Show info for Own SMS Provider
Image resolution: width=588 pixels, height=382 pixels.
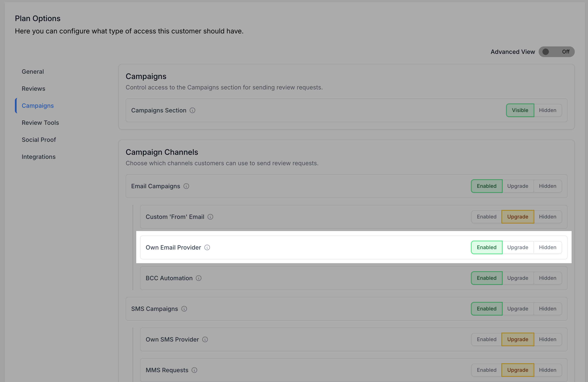click(205, 339)
